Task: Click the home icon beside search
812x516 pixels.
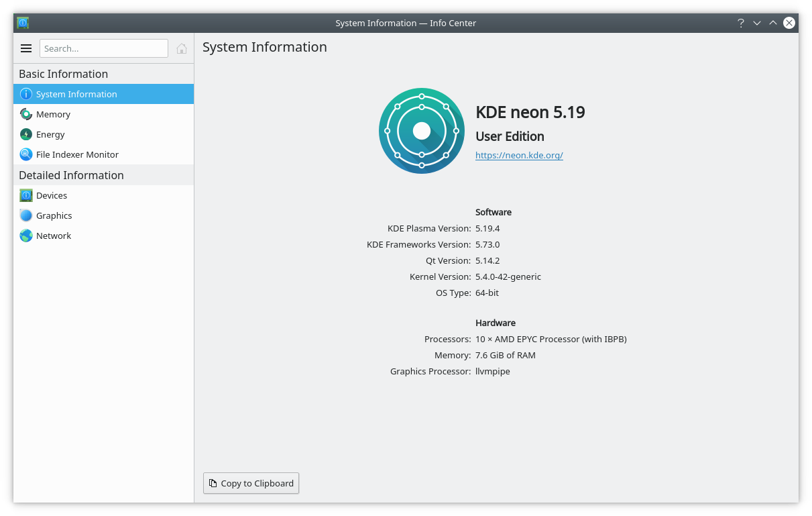Action: tap(181, 48)
